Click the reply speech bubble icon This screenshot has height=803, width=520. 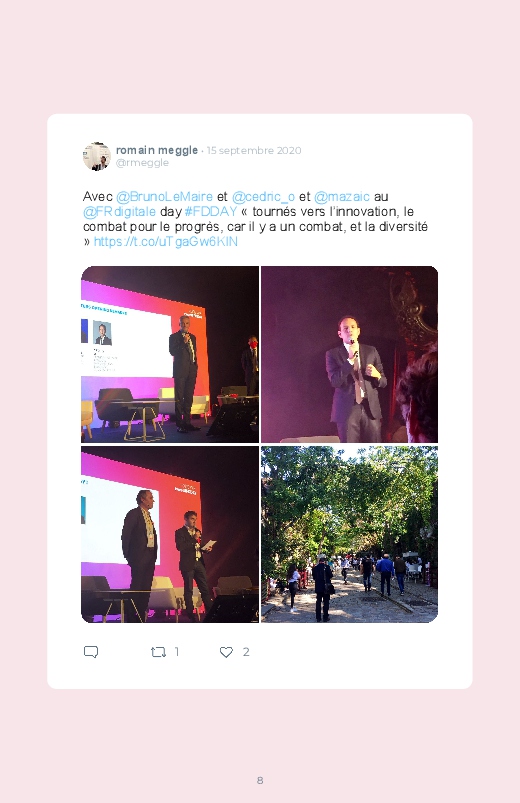(x=91, y=652)
